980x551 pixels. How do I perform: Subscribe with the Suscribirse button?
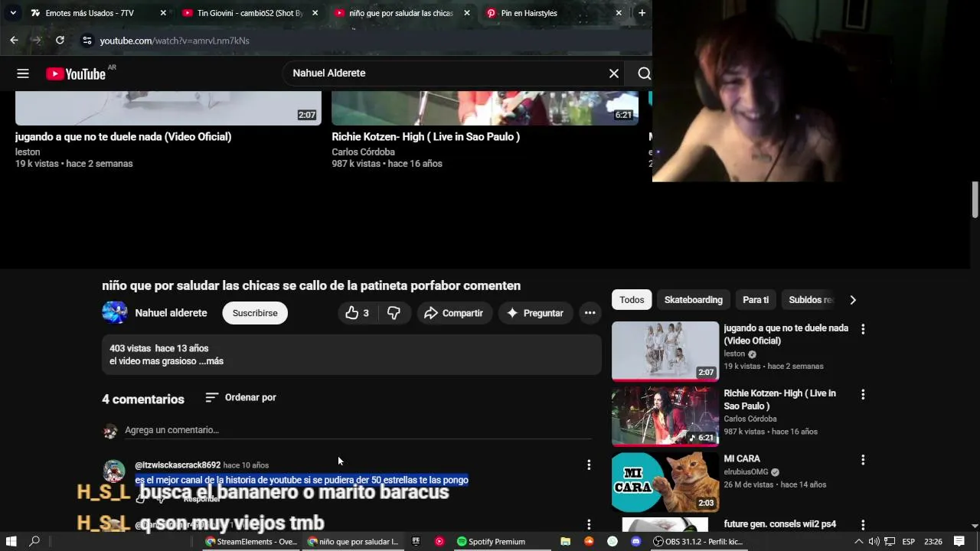(x=255, y=313)
